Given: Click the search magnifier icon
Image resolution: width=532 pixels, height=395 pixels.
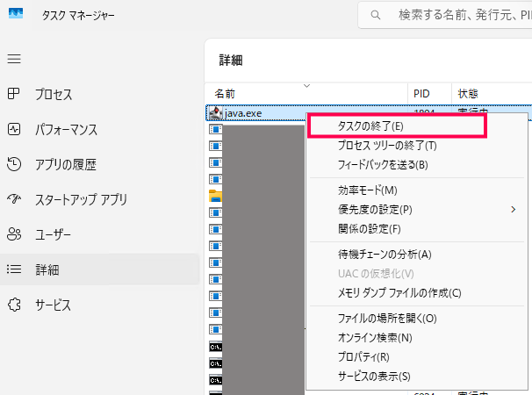Looking at the screenshot, I should (x=375, y=15).
